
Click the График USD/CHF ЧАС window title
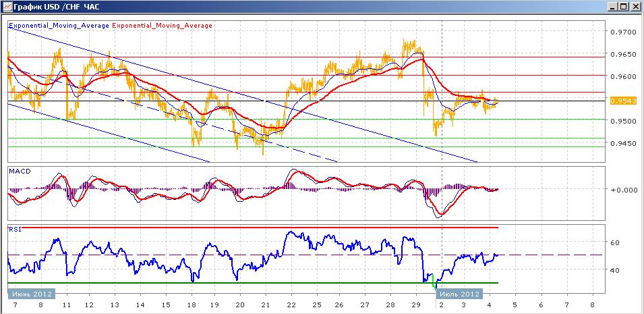(57, 7)
